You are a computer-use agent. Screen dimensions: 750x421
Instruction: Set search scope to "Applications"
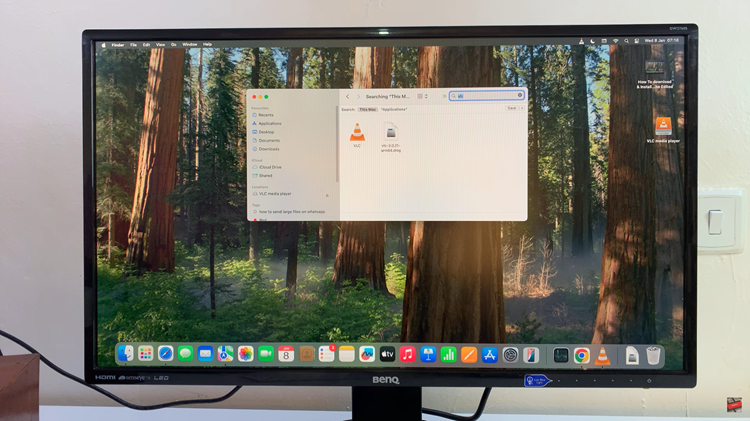(x=394, y=110)
